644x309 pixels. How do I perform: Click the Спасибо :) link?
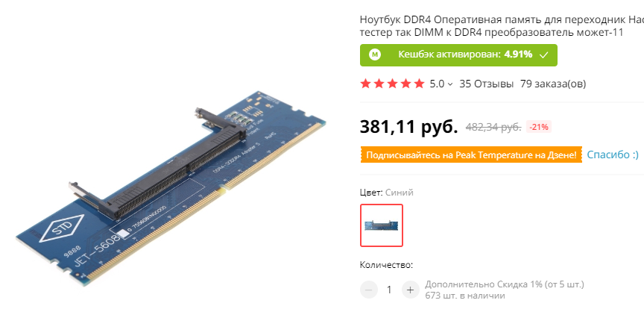(613, 154)
